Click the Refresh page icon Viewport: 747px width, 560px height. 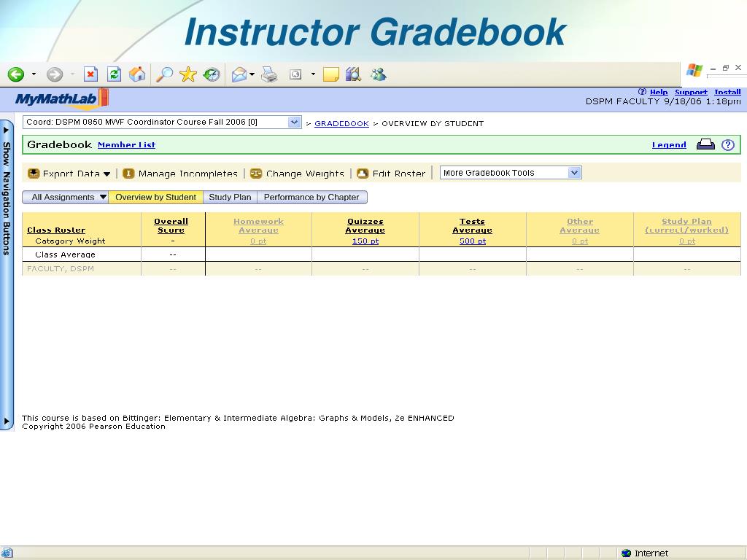[114, 74]
